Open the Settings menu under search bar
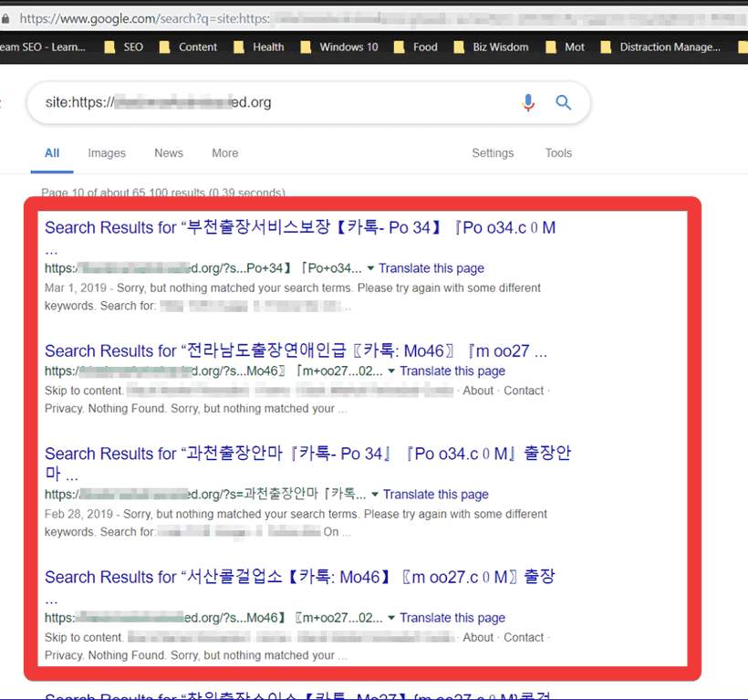 pyautogui.click(x=493, y=153)
